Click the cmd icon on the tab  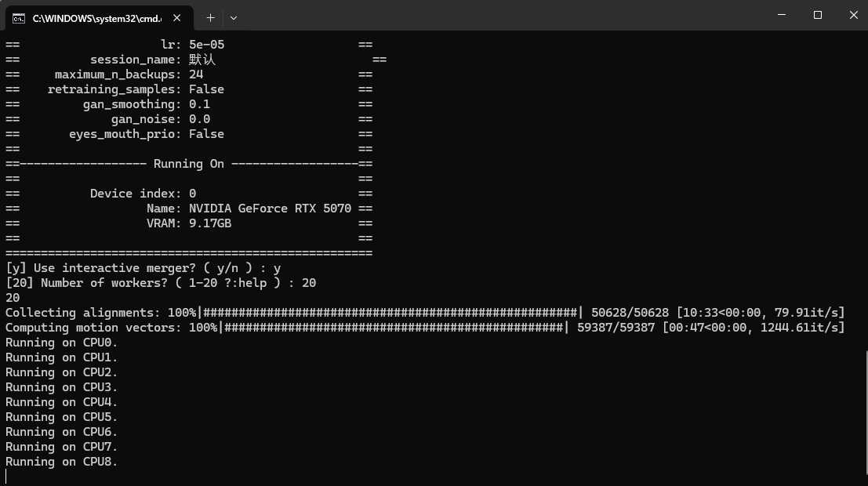coord(18,17)
